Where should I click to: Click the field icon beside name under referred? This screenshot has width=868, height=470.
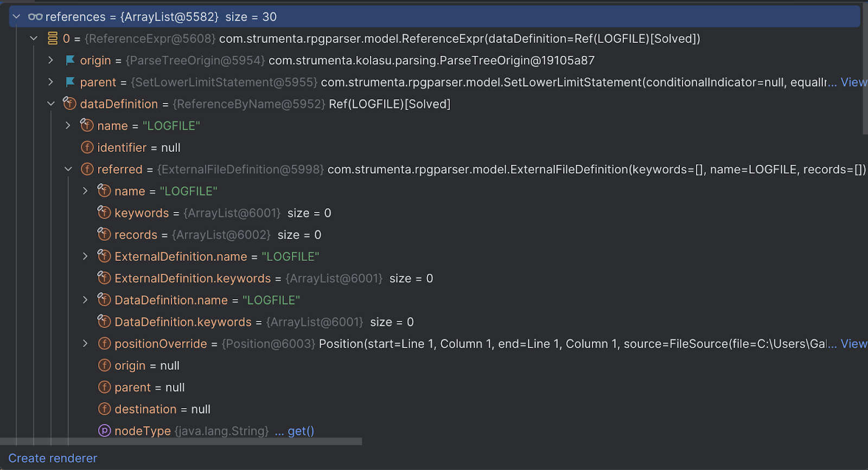[104, 190]
